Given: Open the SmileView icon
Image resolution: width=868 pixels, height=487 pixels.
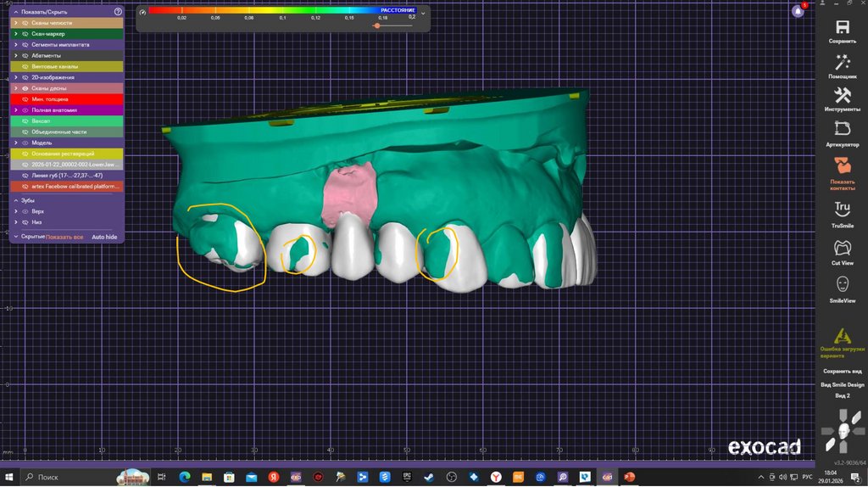Looking at the screenshot, I should coord(842,284).
